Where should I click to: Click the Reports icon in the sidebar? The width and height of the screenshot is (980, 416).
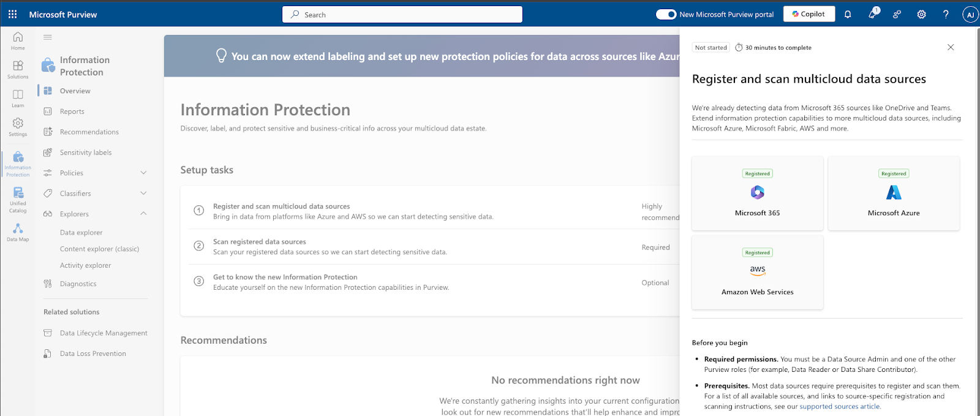point(48,112)
